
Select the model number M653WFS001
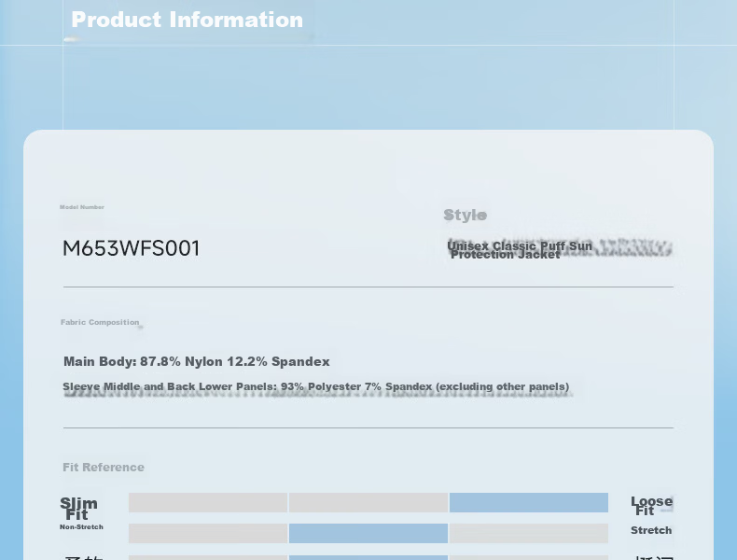pyautogui.click(x=132, y=248)
